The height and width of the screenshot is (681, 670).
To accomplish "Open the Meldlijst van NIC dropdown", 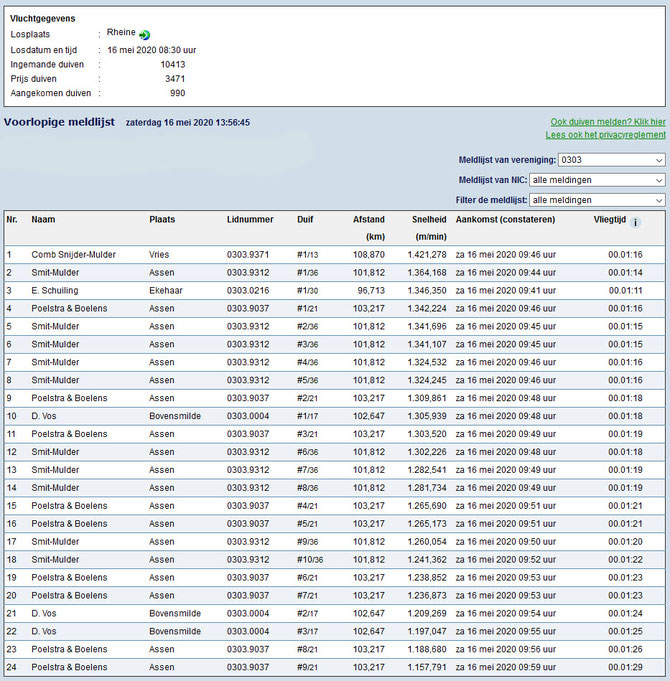I will 597,180.
